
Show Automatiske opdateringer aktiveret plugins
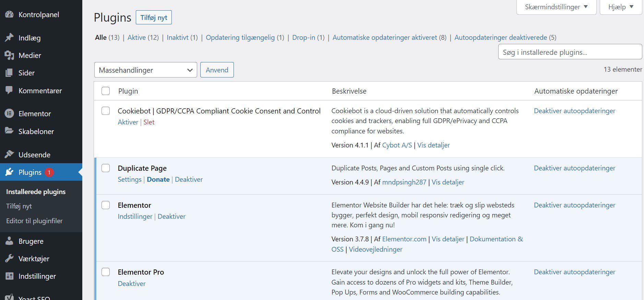pos(385,37)
